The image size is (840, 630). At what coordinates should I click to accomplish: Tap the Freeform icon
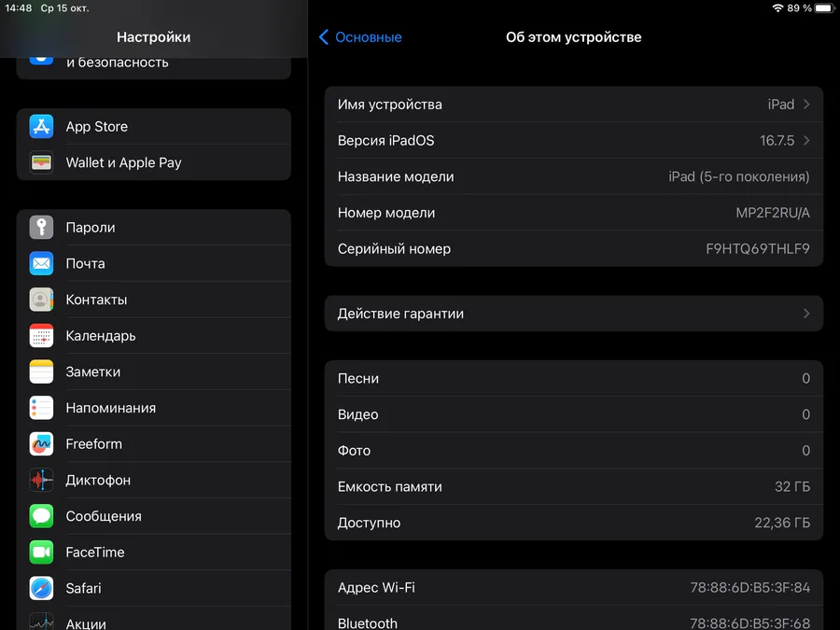pyautogui.click(x=41, y=443)
